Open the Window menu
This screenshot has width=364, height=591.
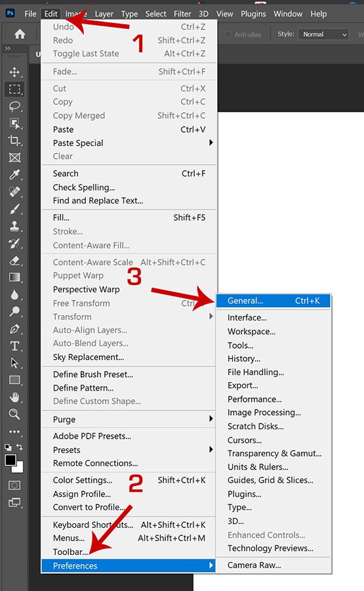(288, 14)
